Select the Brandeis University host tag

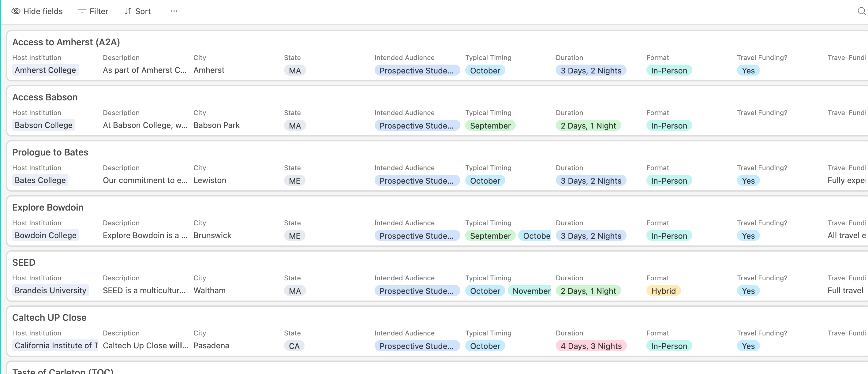[x=51, y=290]
